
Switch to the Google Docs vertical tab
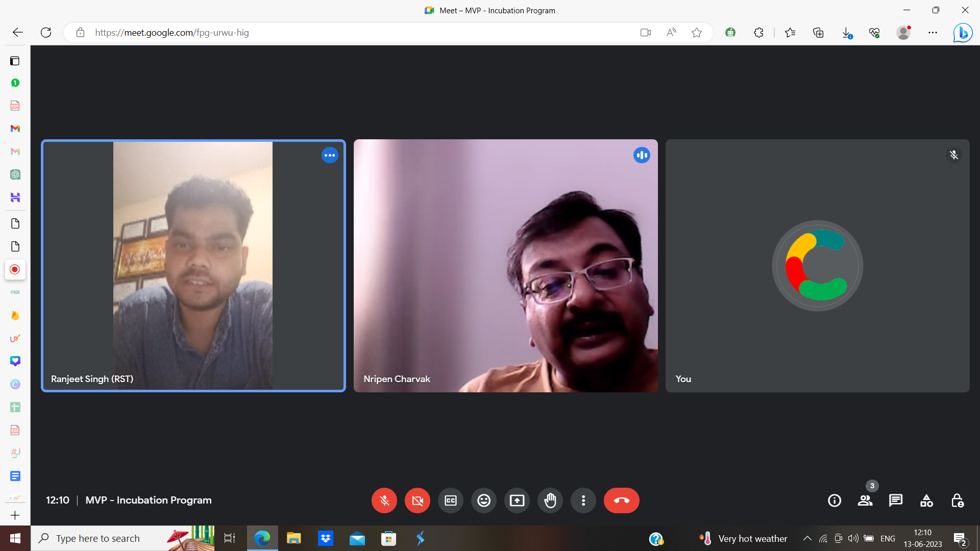coord(15,476)
